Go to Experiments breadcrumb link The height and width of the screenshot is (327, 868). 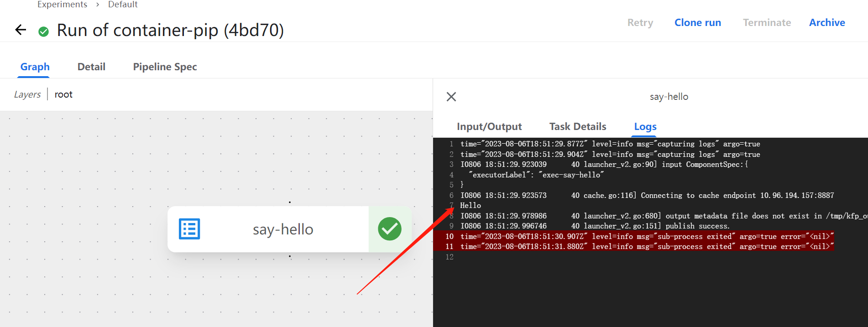click(x=62, y=5)
